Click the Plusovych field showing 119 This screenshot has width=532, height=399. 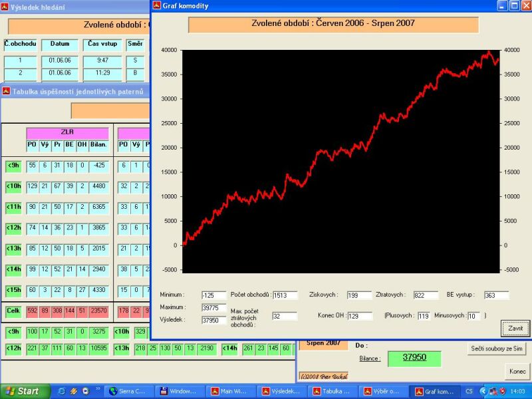click(x=424, y=317)
